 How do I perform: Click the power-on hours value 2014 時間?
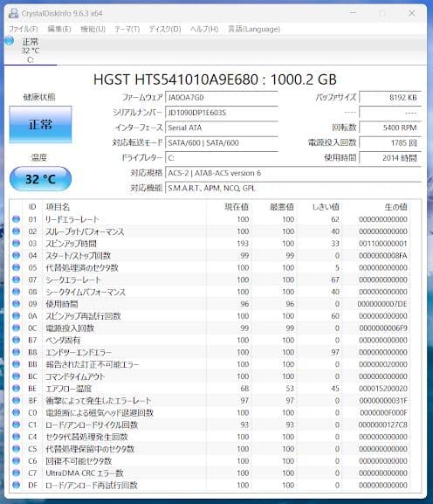pyautogui.click(x=390, y=158)
